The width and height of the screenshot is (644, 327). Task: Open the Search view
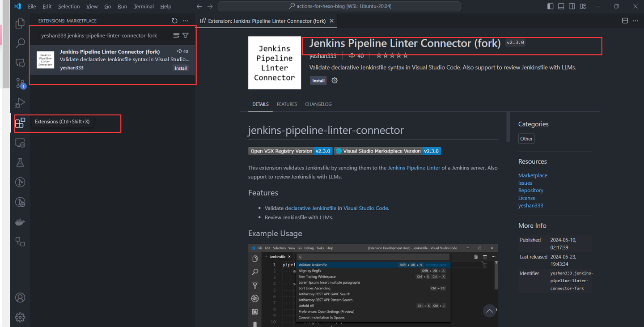(20, 42)
